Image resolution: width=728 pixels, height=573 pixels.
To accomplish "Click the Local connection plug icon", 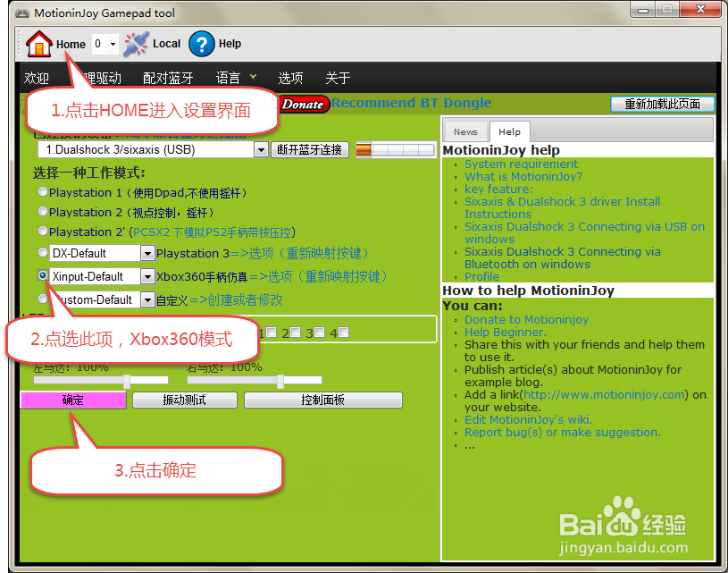I will (136, 44).
